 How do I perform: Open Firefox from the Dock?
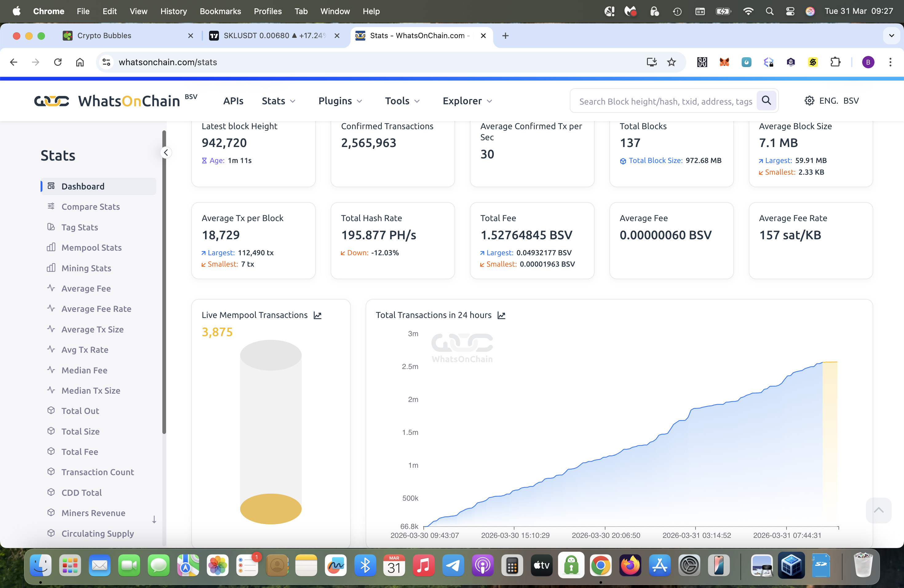[x=630, y=566]
